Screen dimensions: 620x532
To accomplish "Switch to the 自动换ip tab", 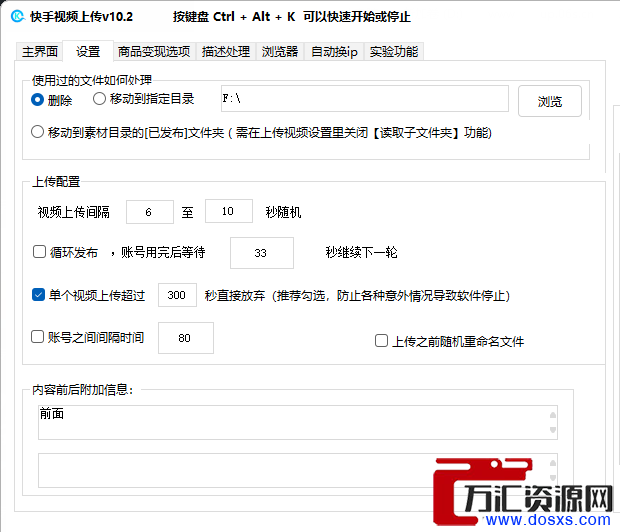I will [334, 51].
